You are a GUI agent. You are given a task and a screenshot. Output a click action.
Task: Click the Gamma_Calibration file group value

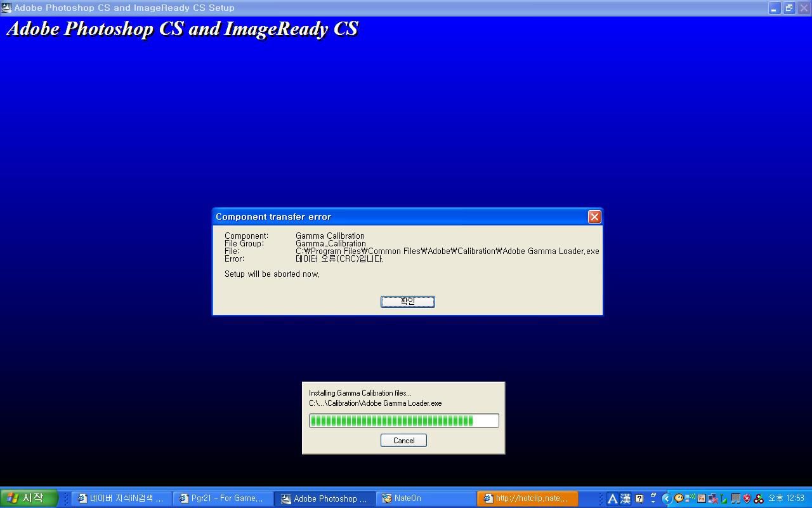331,243
